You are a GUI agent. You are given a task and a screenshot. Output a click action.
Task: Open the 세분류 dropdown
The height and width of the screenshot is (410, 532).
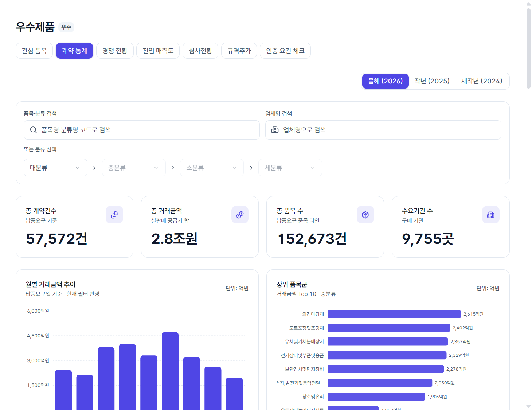coord(290,168)
